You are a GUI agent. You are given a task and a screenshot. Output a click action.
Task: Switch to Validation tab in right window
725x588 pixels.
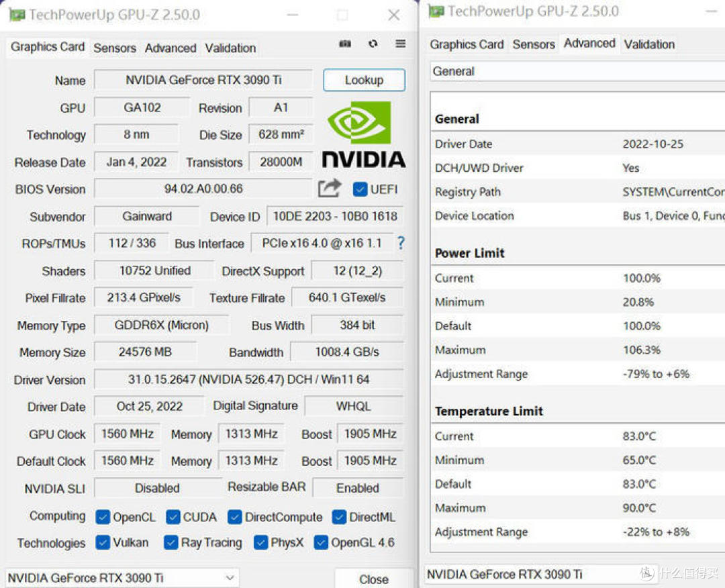click(649, 44)
